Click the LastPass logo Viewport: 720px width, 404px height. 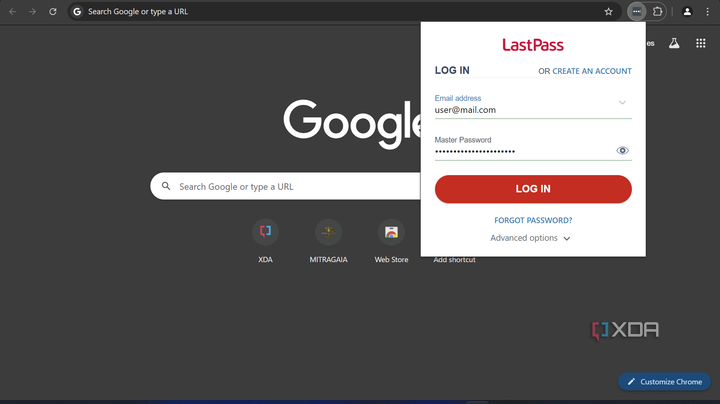533,45
